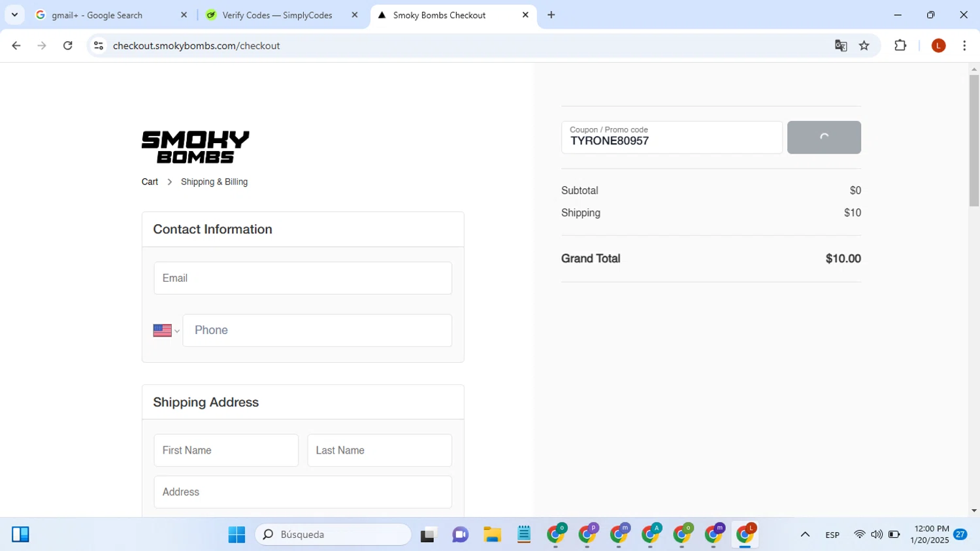Click the address bar URL
980x551 pixels.
pos(196,46)
